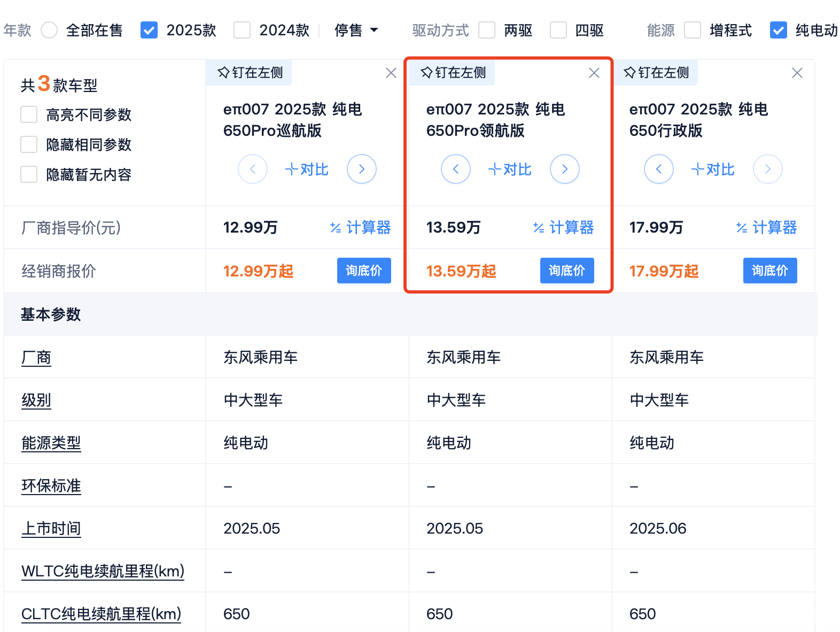Open the 停售 dropdown

356,30
